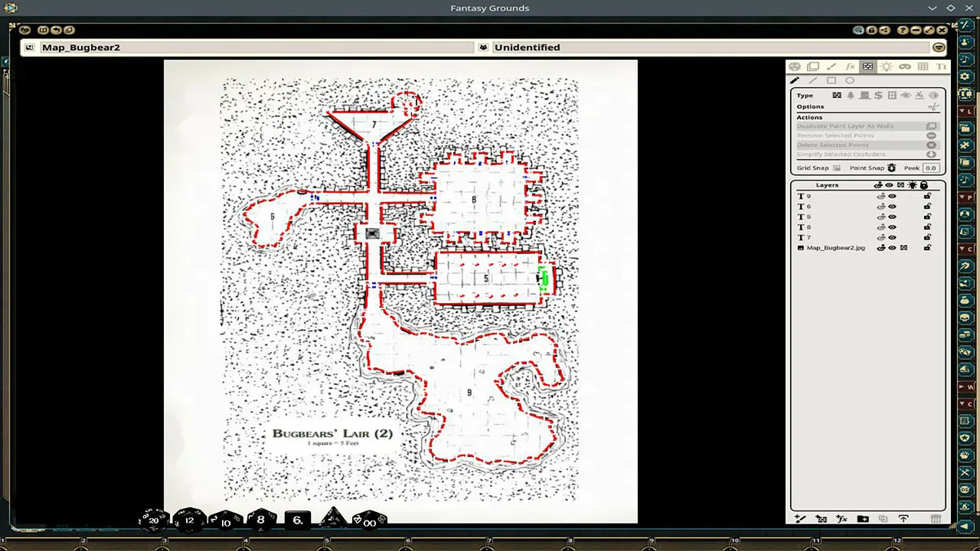Roll the d8 die
This screenshot has height=551, width=980.
pos(261,520)
